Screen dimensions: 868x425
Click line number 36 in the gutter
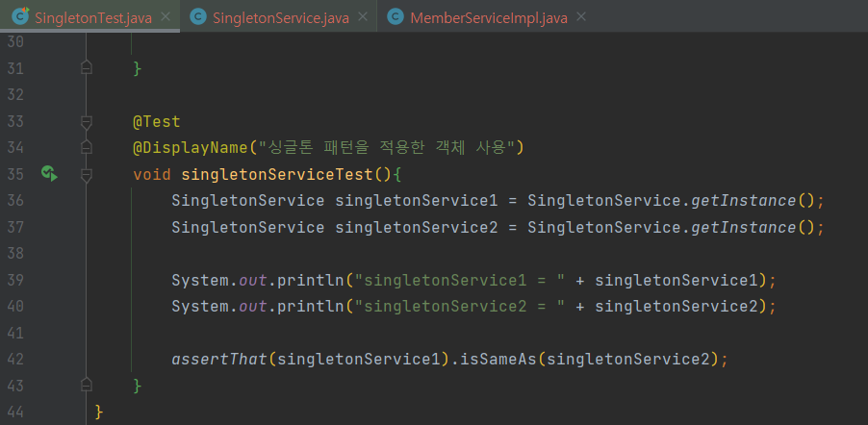[x=15, y=200]
